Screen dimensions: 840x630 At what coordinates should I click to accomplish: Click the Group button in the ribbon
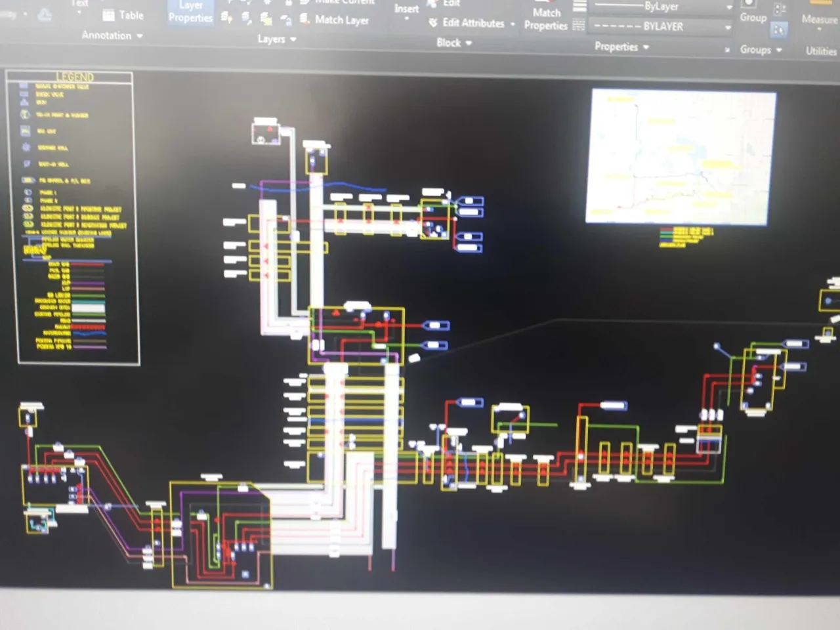[x=753, y=12]
